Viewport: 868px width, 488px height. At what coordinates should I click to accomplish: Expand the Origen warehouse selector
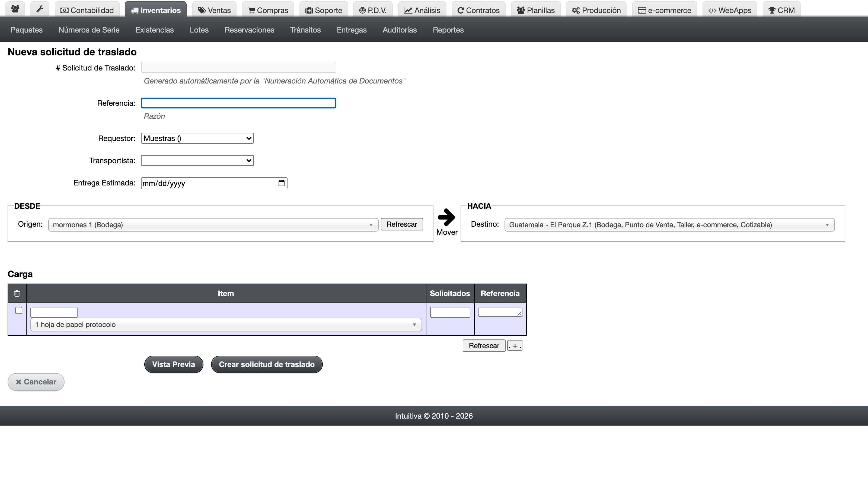coord(213,225)
